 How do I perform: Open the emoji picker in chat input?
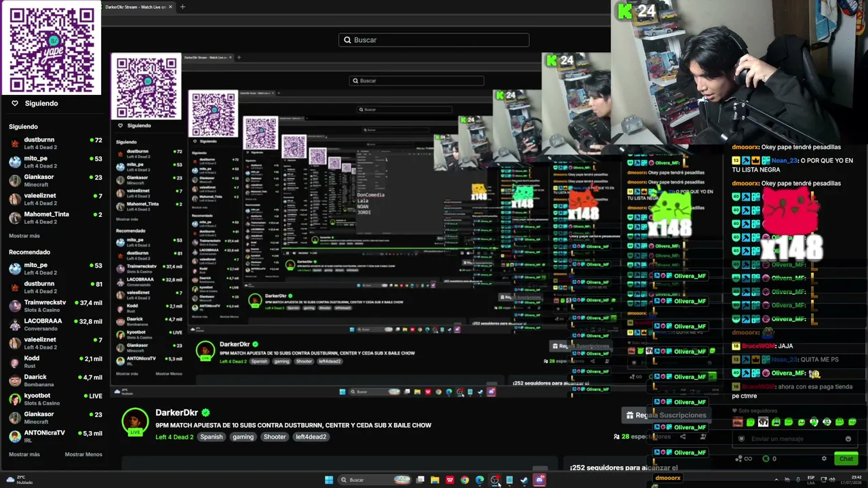848,439
